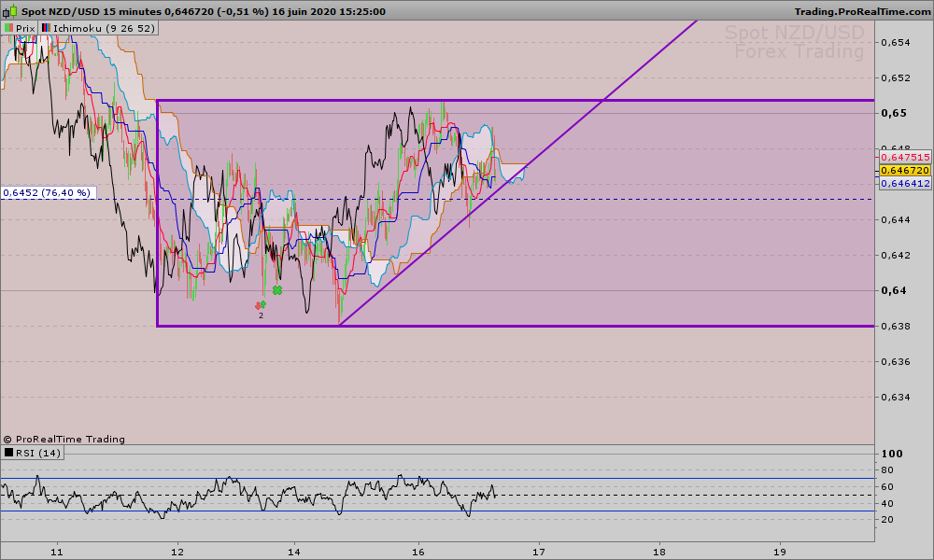This screenshot has height=560, width=934.
Task: Select the yellow 0,646720 current price tag
Action: point(905,171)
